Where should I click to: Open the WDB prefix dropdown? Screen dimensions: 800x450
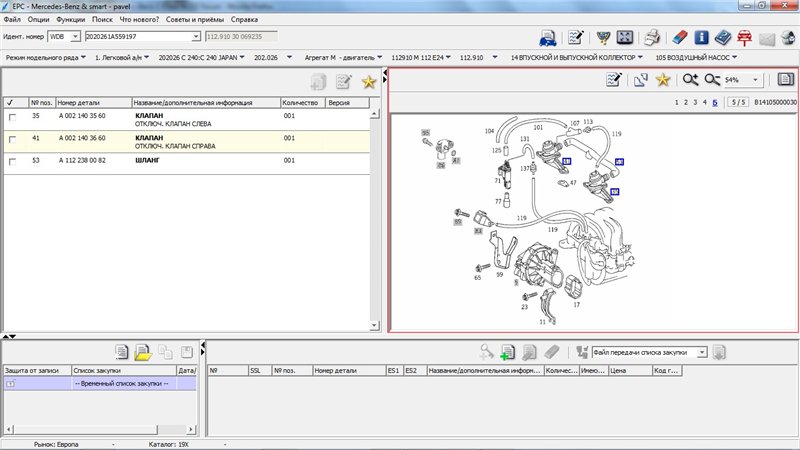[75, 37]
